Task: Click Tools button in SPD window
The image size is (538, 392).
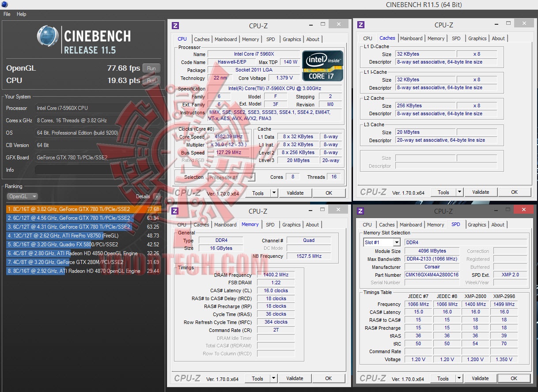Action: coord(443,378)
